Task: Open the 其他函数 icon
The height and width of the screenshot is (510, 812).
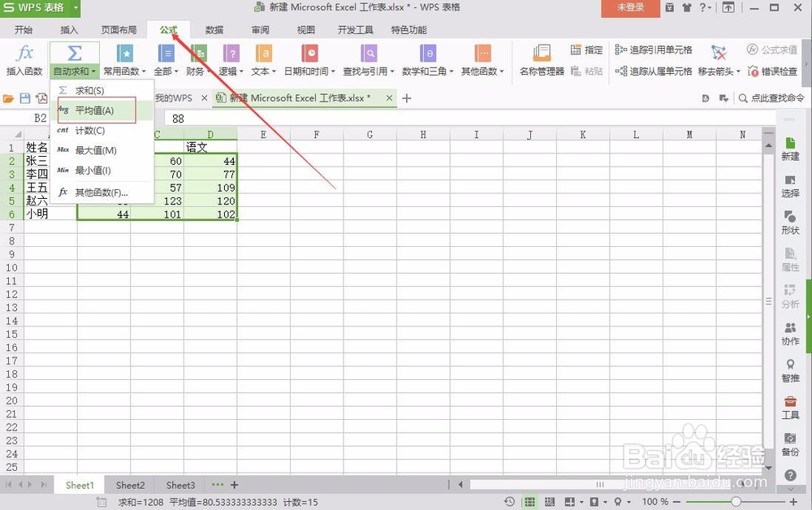Action: (482, 54)
